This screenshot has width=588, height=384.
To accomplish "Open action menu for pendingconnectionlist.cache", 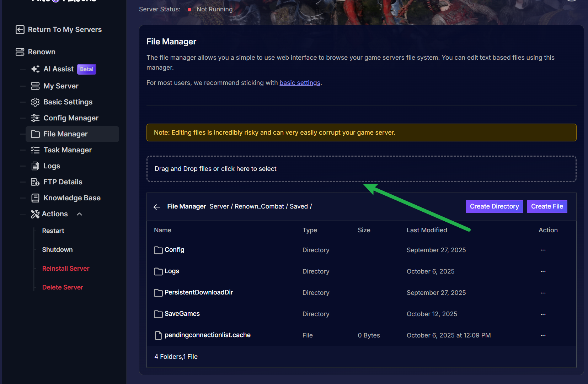I will pyautogui.click(x=543, y=335).
